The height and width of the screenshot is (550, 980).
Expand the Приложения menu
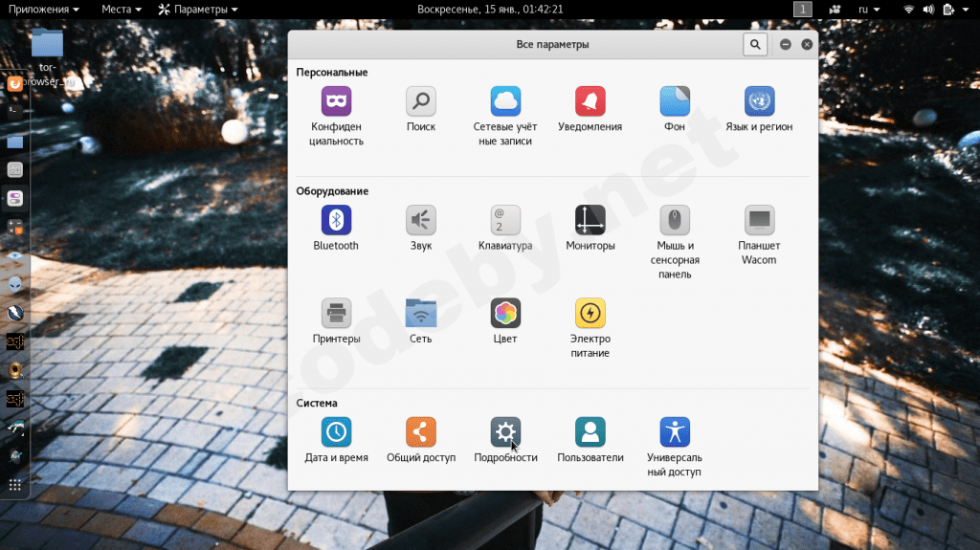click(44, 10)
